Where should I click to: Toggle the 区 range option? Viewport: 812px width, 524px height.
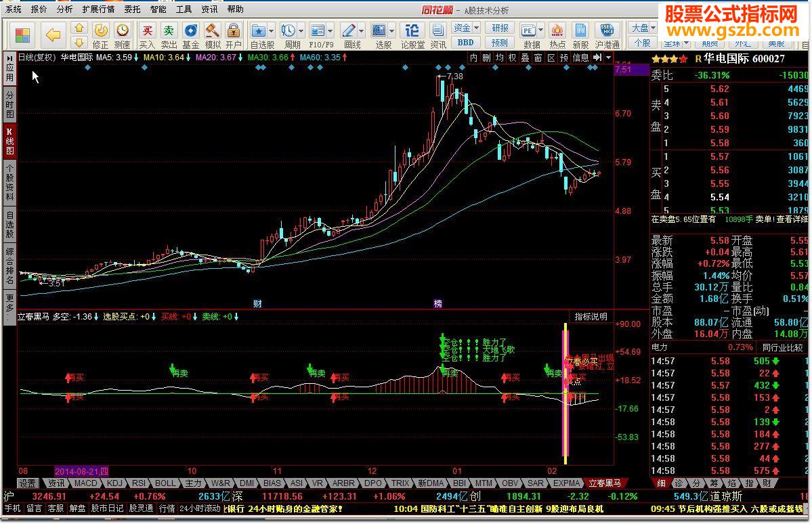click(551, 58)
